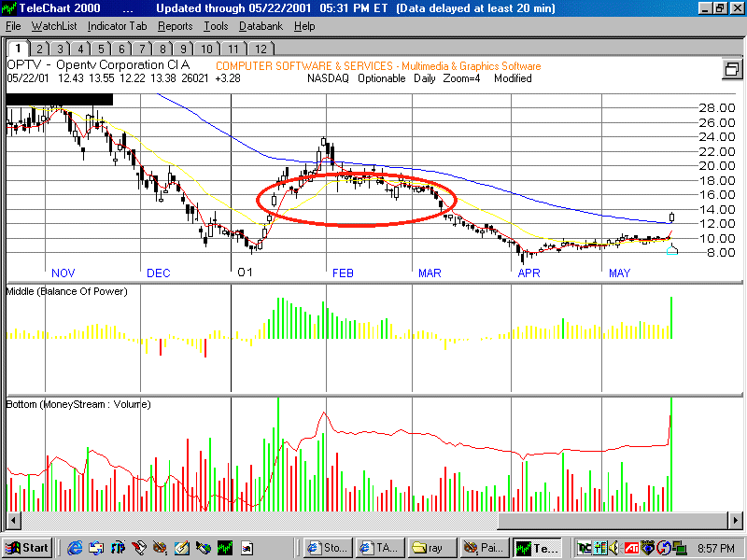Click the cyan pointer marker near last price bar
This screenshot has height=560, width=747.
[671, 249]
